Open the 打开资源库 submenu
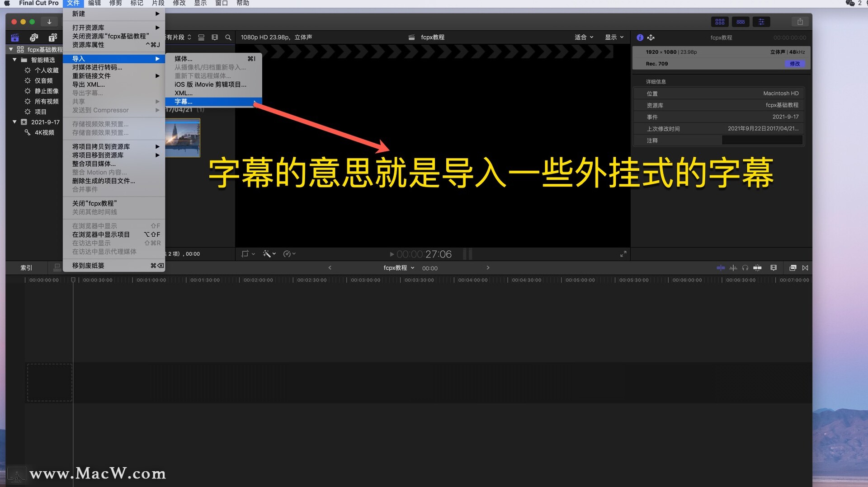The width and height of the screenshot is (868, 487). (114, 28)
